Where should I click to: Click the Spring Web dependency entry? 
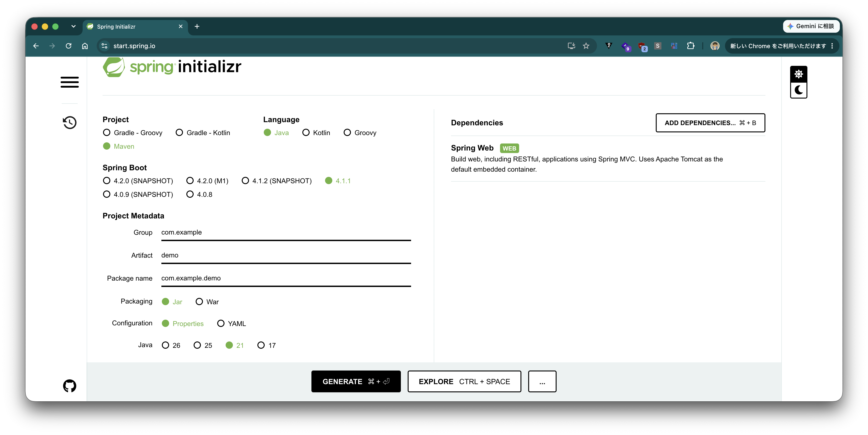click(608, 158)
